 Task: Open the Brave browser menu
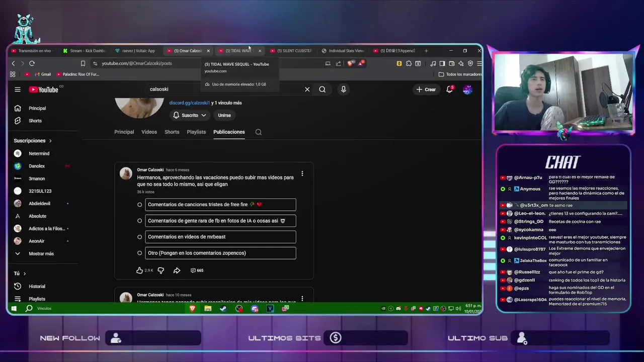479,63
